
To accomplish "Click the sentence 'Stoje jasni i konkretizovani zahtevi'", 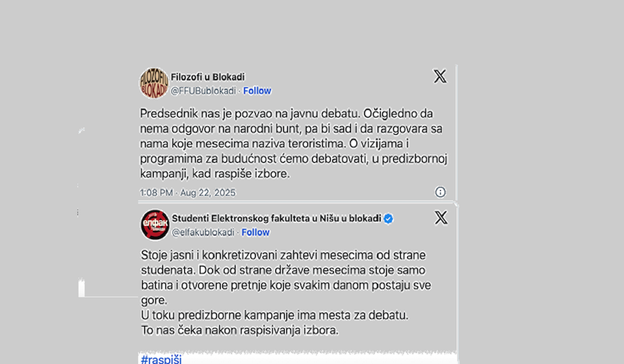I will (283, 263).
